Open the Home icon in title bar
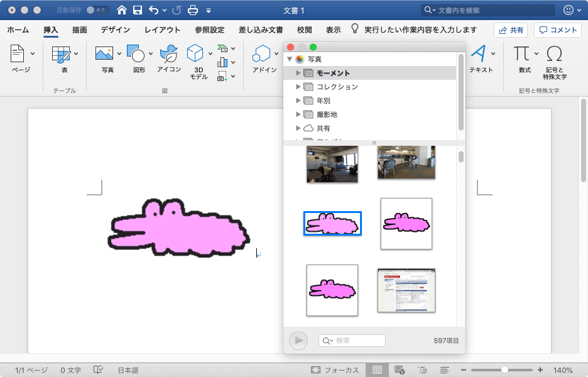 pos(122,10)
